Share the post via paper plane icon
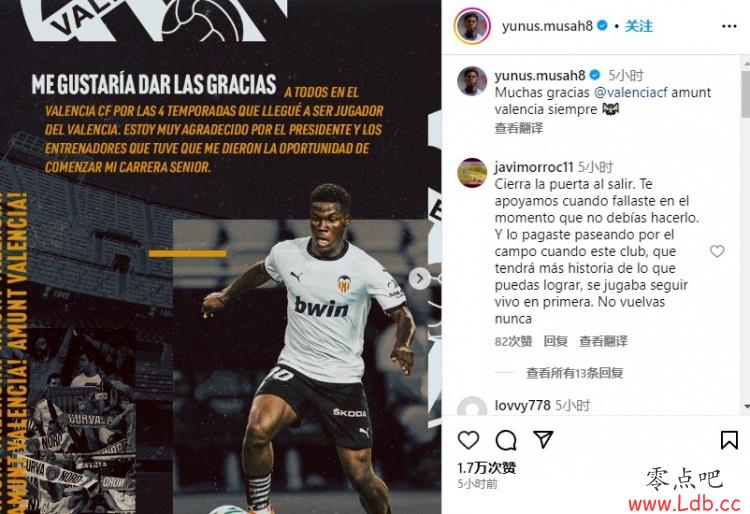The width and height of the screenshot is (750, 514). pos(543,439)
